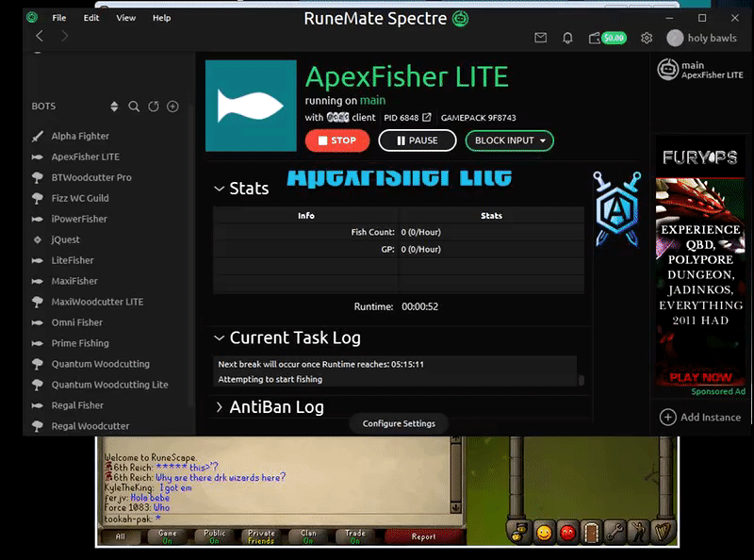
Task: Select Fizz WC Guild bot
Action: point(80,198)
